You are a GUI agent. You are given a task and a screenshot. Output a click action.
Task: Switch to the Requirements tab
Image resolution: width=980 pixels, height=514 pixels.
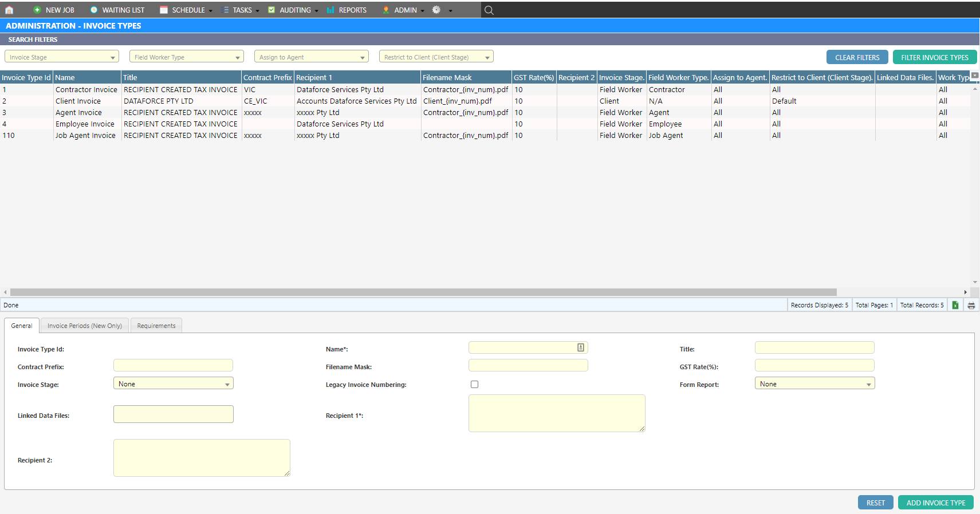pyautogui.click(x=156, y=326)
